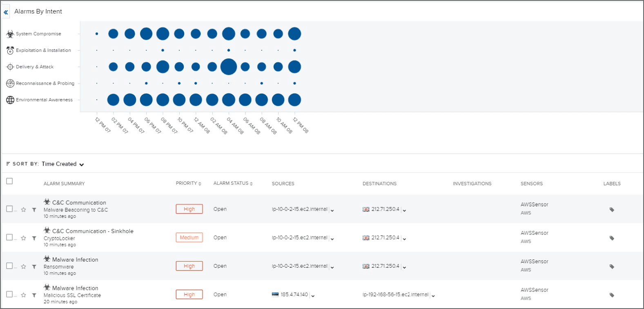Check the Ransomware alarm checkbox
The height and width of the screenshot is (309, 644).
coord(9,266)
